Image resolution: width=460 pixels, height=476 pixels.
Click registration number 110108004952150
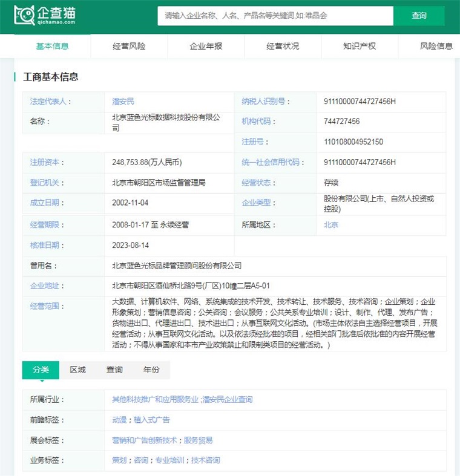tap(353, 142)
